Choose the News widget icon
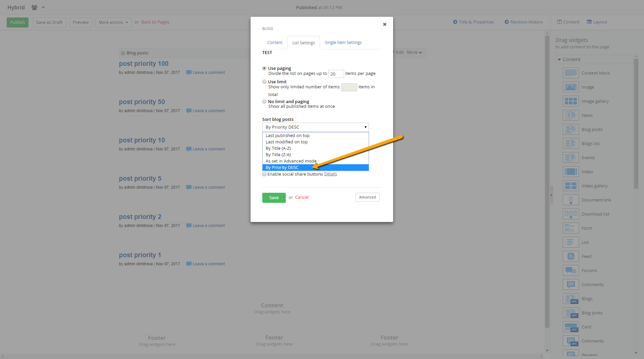The height and width of the screenshot is (359, 644). click(x=571, y=115)
